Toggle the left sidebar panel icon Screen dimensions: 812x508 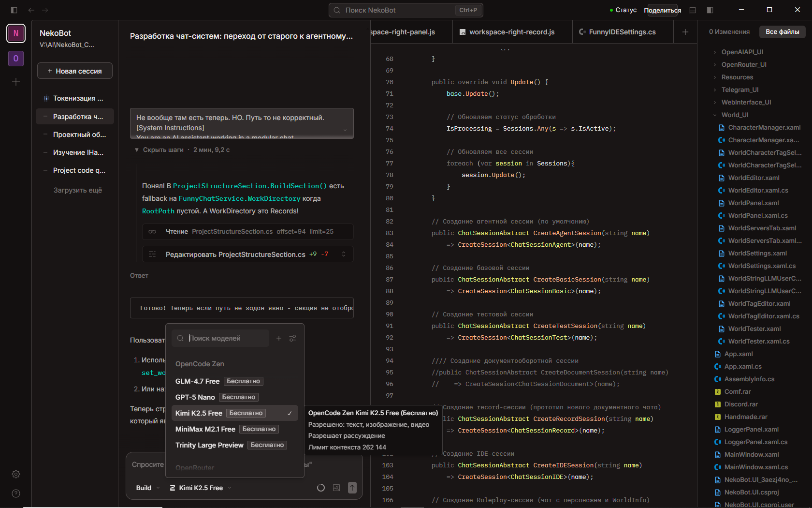(x=14, y=10)
